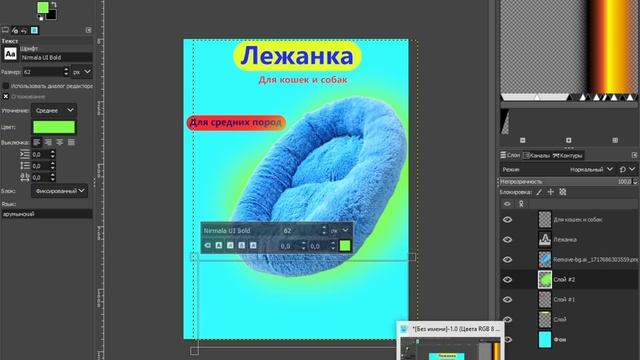Open the Device Status tab icon
This screenshot has height=360, width=640.
15,30
